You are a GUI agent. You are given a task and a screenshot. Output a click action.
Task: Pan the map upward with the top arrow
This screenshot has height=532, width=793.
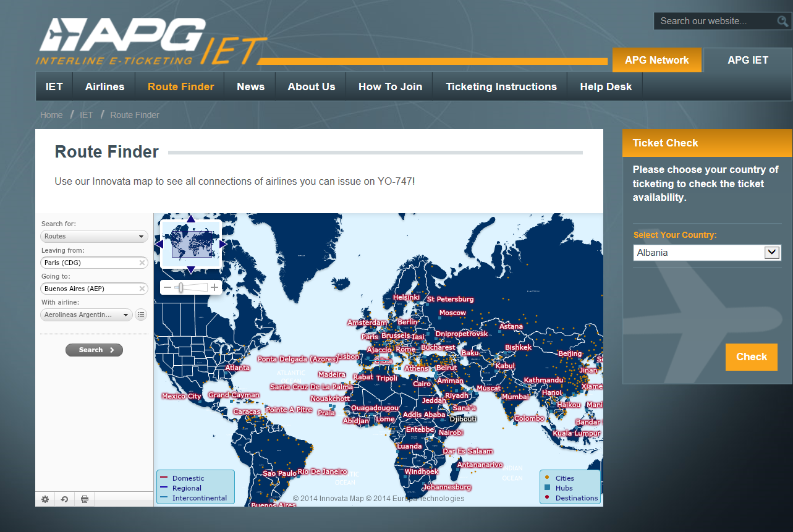coord(191,218)
